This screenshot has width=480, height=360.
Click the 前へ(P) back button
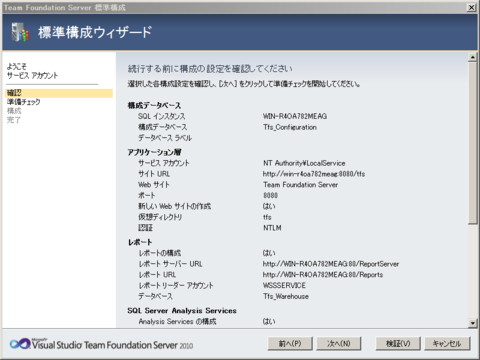pyautogui.click(x=290, y=343)
